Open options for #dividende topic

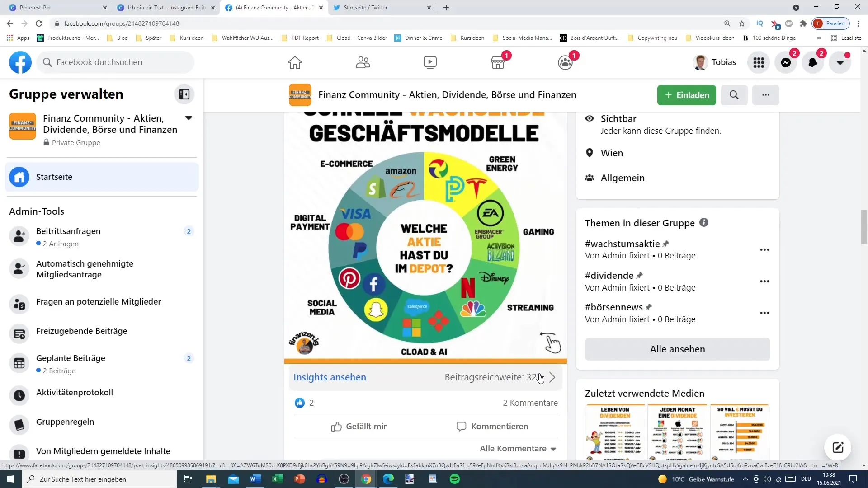coord(764,282)
